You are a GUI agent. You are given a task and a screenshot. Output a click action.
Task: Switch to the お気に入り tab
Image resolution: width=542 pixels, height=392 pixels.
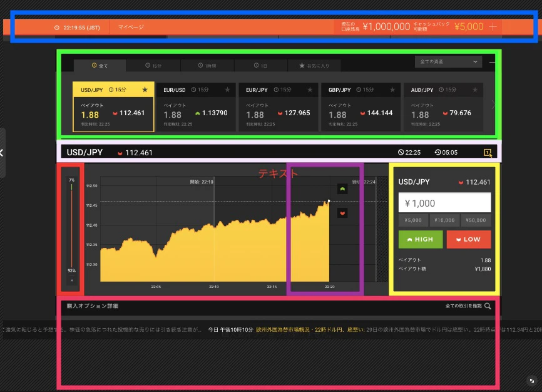pyautogui.click(x=314, y=65)
